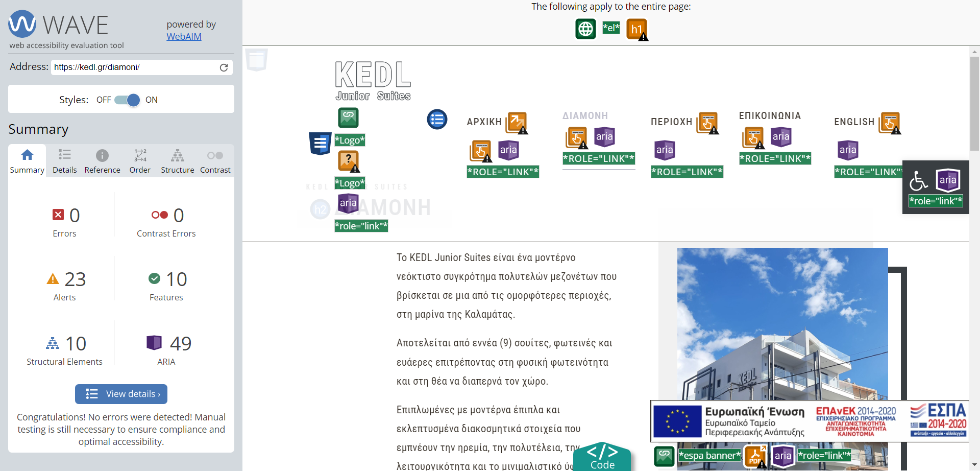Open the Code panel tab at bottom

[x=602, y=457]
